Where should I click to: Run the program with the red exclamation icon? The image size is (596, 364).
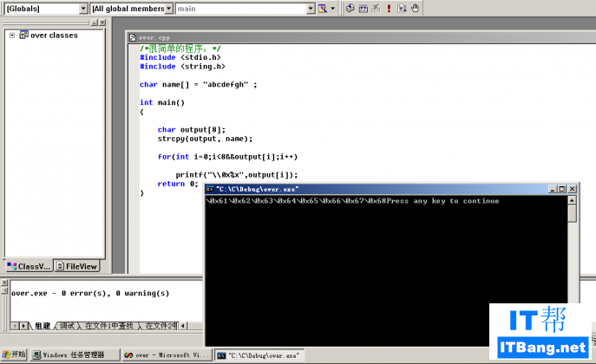[389, 8]
